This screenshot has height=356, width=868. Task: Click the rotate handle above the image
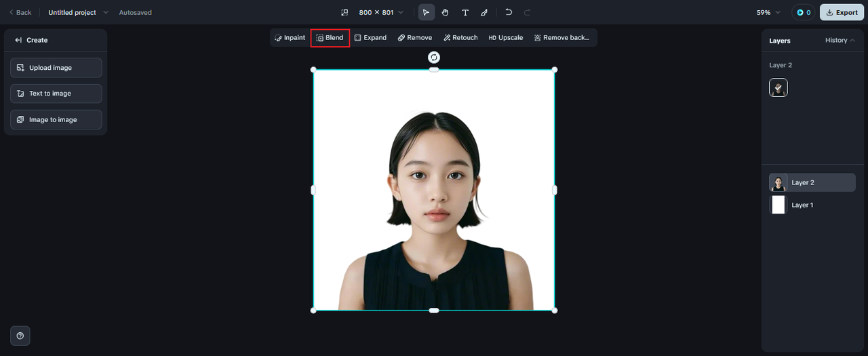pyautogui.click(x=434, y=57)
